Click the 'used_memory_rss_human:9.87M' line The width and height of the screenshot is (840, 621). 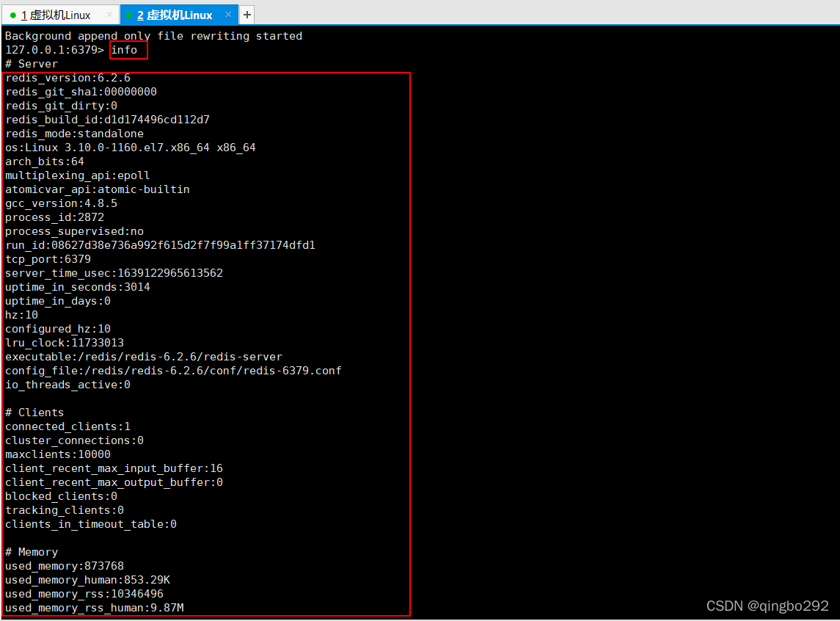tap(95, 607)
